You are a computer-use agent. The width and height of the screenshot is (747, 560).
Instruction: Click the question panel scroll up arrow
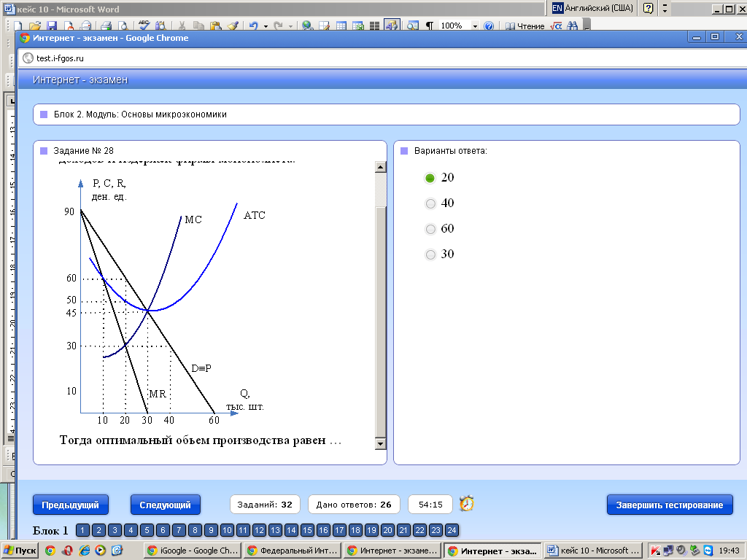pyautogui.click(x=380, y=167)
